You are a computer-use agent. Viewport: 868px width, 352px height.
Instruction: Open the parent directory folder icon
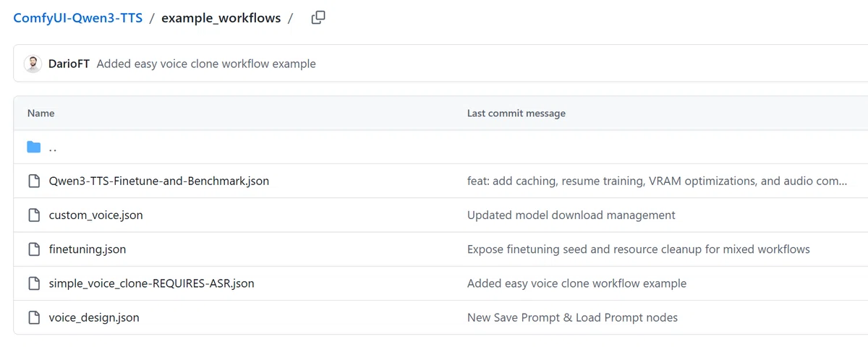click(x=34, y=147)
